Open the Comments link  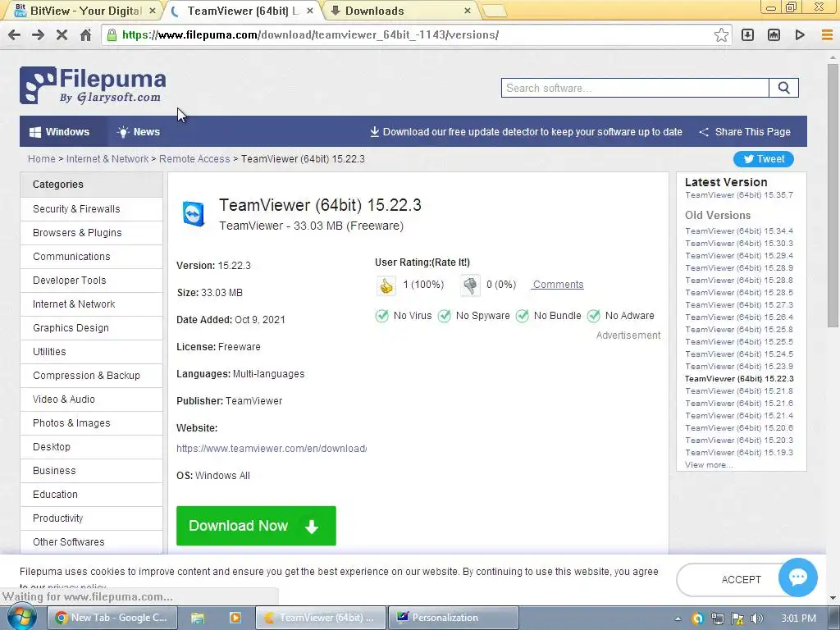click(558, 285)
